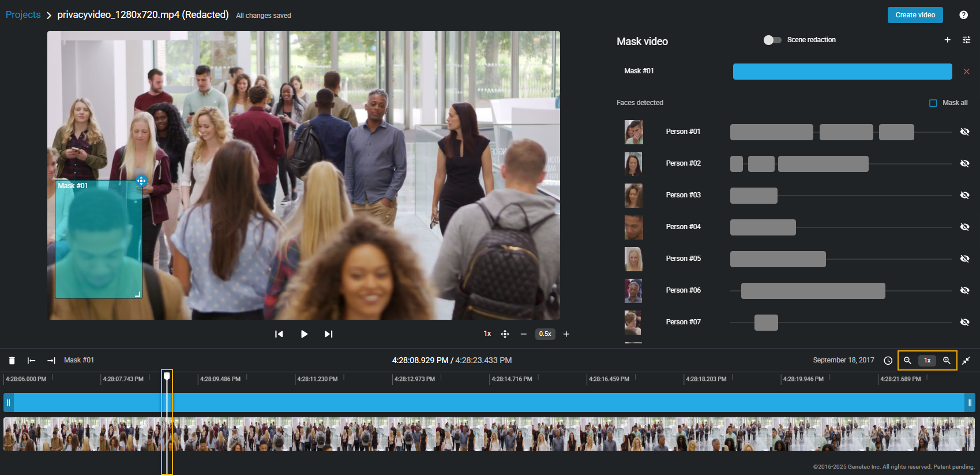Collapse the timeline with the arrows icon
This screenshot has height=475, width=980.
coord(966,361)
